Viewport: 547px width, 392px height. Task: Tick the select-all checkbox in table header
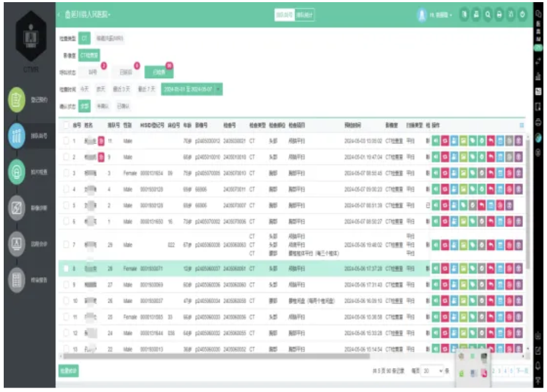pyautogui.click(x=66, y=126)
